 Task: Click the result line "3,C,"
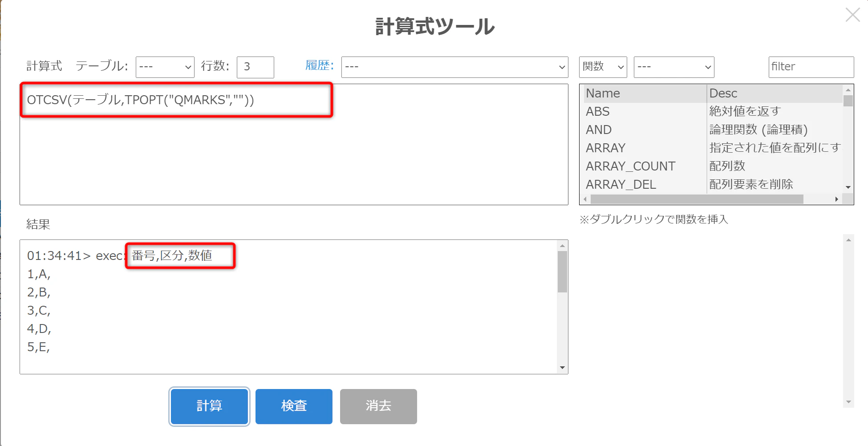(39, 311)
